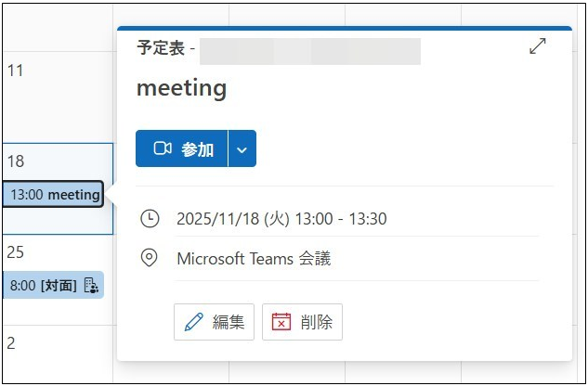Select the calendar day numbered 11
The height and width of the screenshot is (386, 588).
(x=16, y=71)
